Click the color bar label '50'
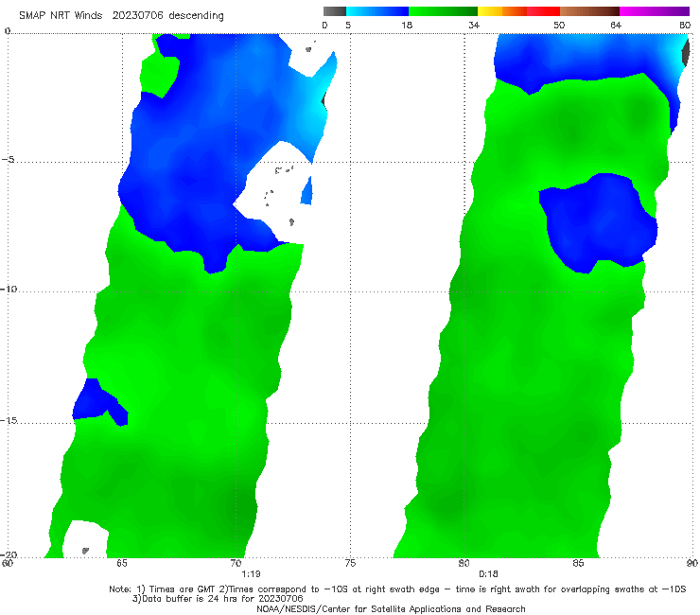Image resolution: width=700 pixels, height=615 pixels. point(559,26)
